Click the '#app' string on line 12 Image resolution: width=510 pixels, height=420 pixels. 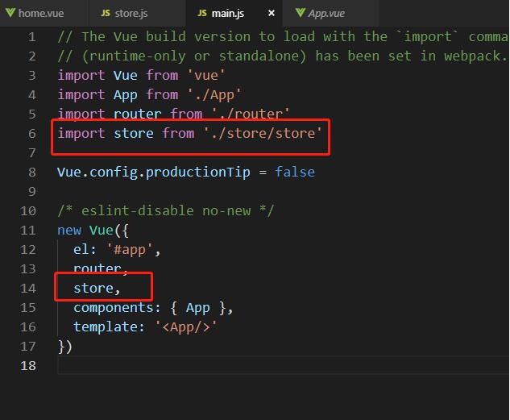(130, 250)
